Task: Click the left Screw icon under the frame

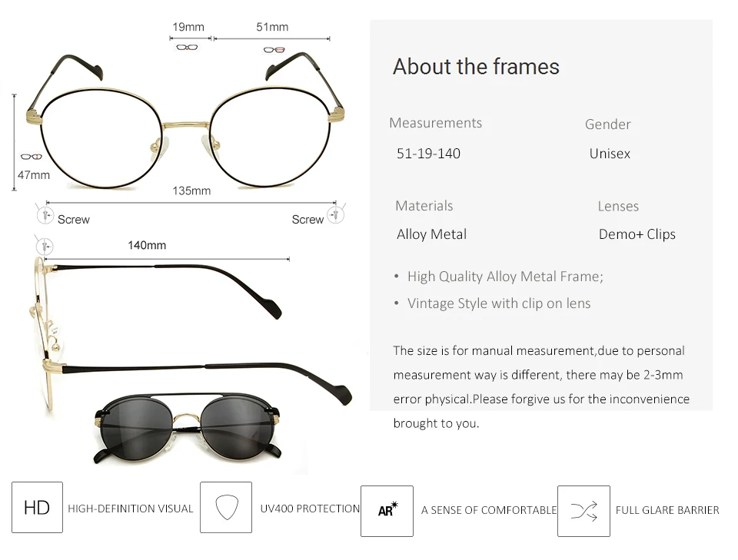Action: point(45,215)
